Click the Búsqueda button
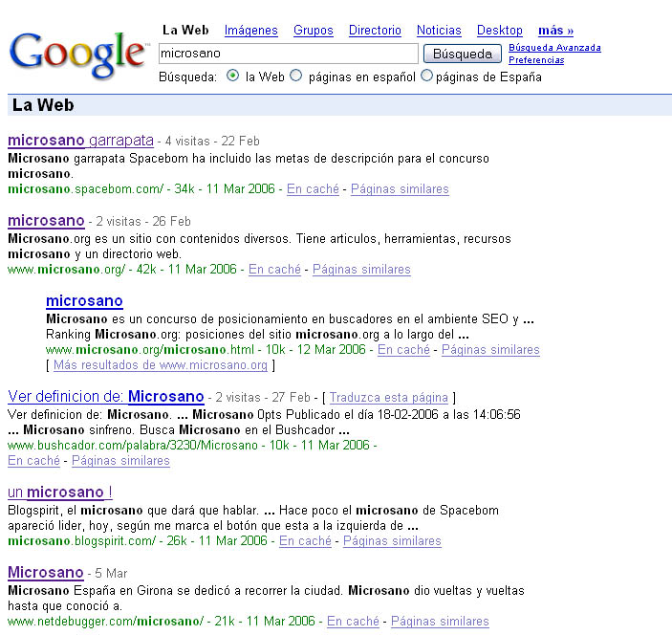 463,54
